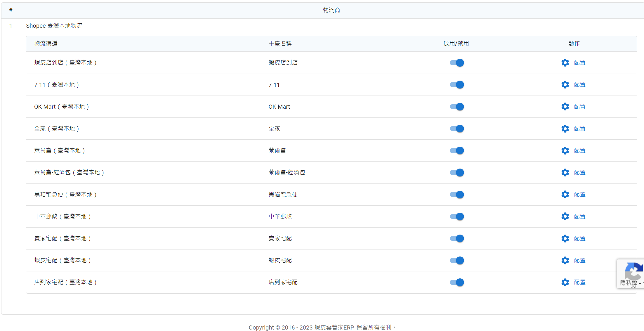
Task: Click the reCAPTCHA badge icon
Action: click(634, 271)
